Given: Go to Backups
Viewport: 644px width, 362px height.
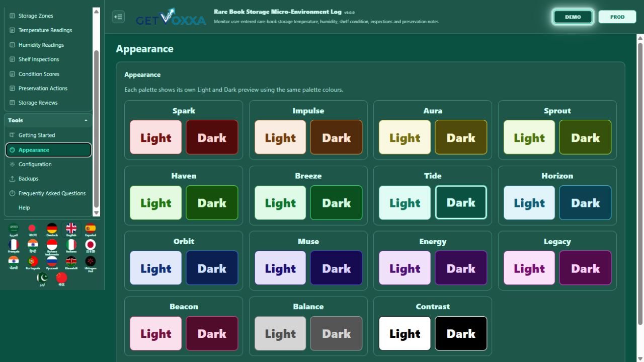Looking at the screenshot, I should [x=48, y=179].
